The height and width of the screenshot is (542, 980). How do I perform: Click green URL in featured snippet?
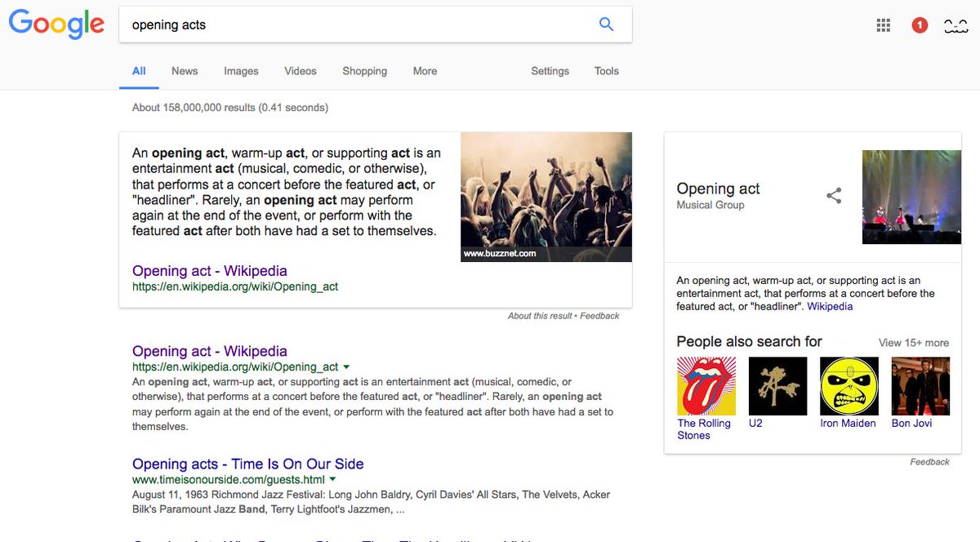coord(235,287)
